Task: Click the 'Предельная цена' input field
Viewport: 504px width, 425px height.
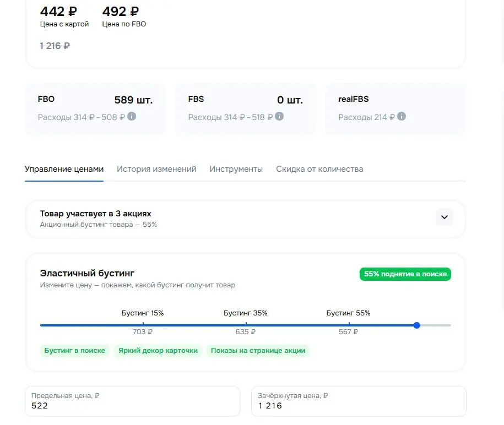Action: 132,401
